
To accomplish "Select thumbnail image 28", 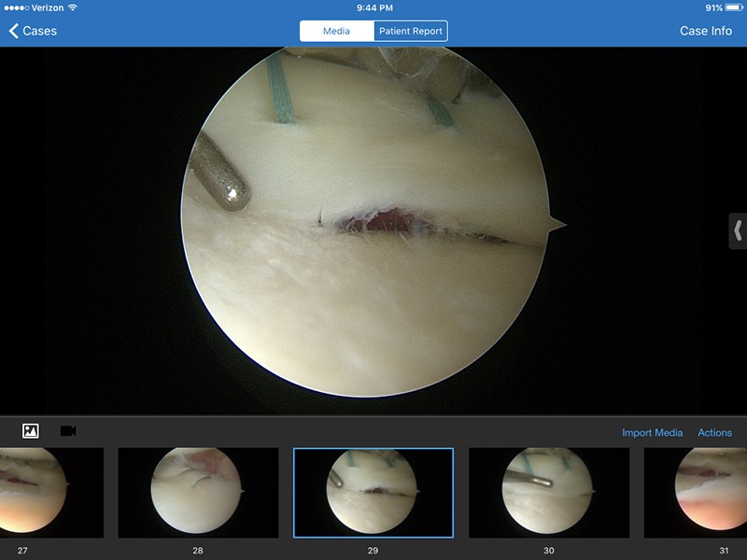I will [198, 493].
